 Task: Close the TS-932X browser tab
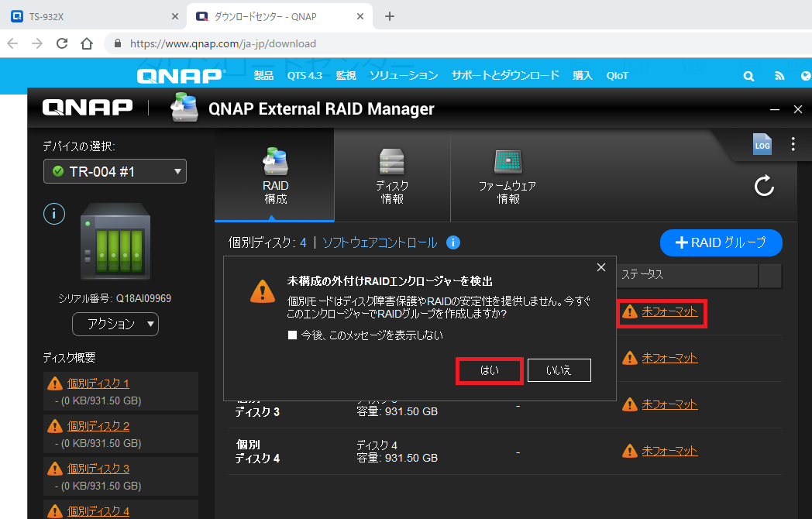tap(175, 16)
